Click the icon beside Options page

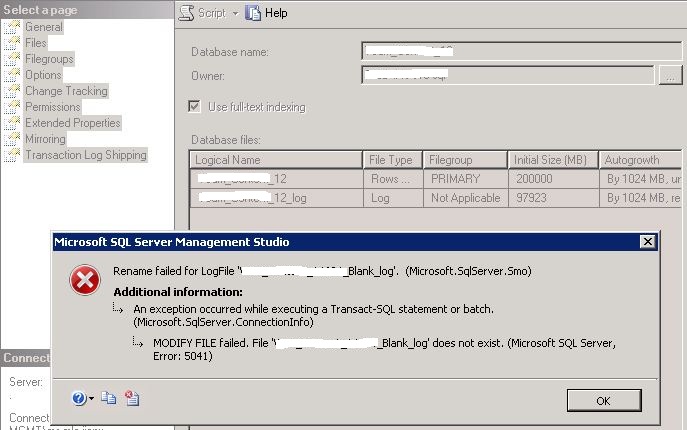pos(12,75)
